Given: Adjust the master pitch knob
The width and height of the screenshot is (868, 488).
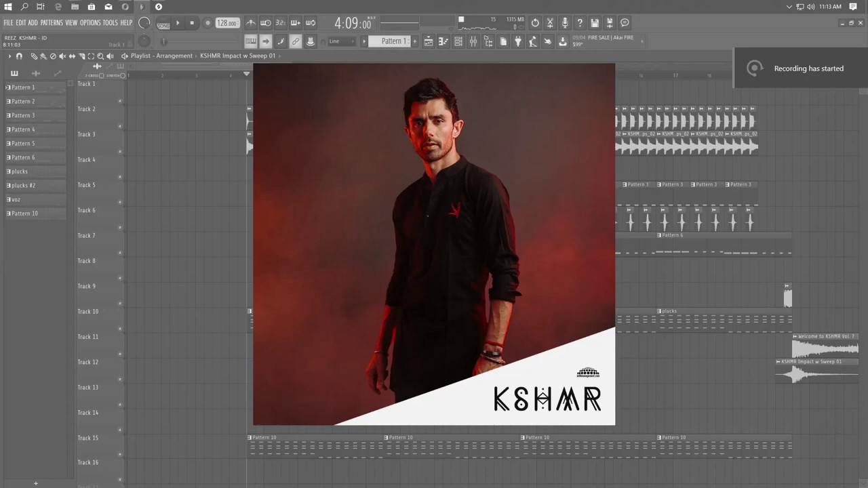Looking at the screenshot, I should [x=144, y=41].
